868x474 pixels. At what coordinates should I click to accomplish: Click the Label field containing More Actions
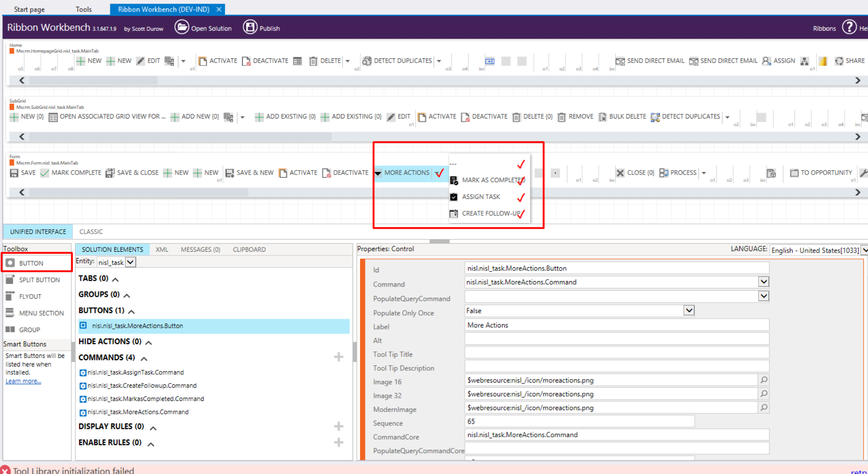pos(617,325)
